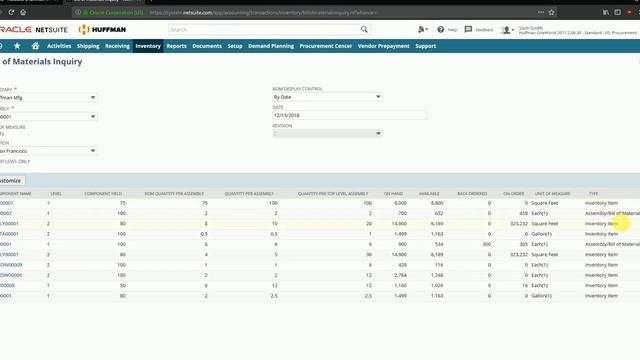Click the Customize button
This screenshot has height=360, width=640.
click(x=11, y=180)
